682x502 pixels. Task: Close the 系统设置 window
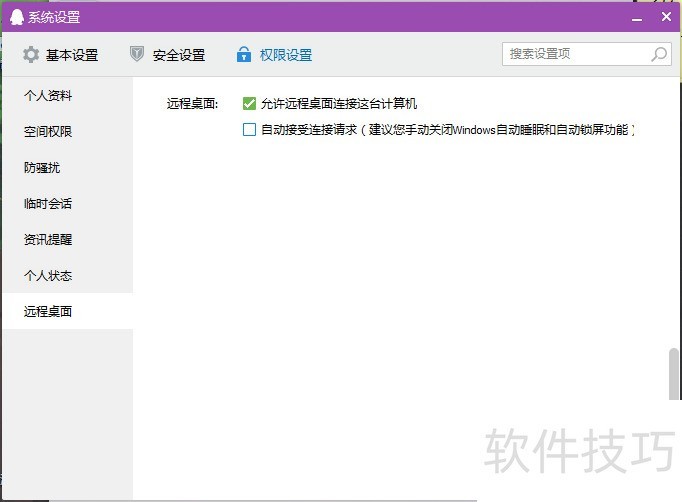(666, 17)
